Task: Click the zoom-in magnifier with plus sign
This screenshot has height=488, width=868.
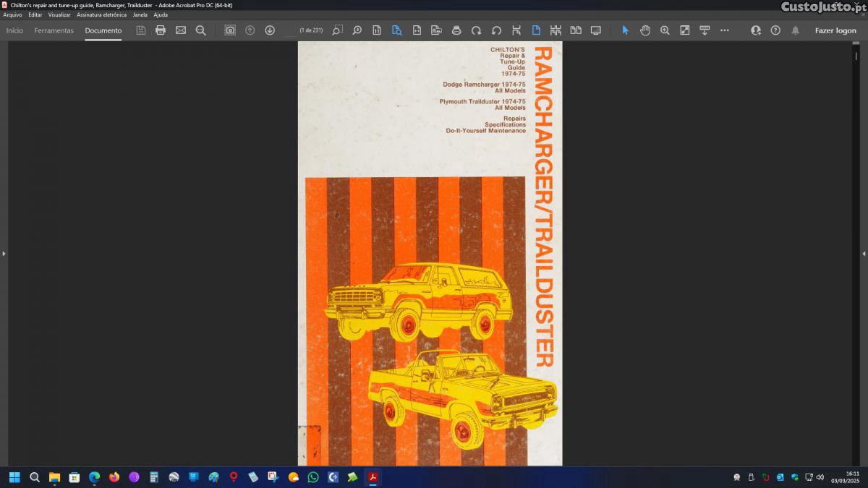Action: coord(665,30)
